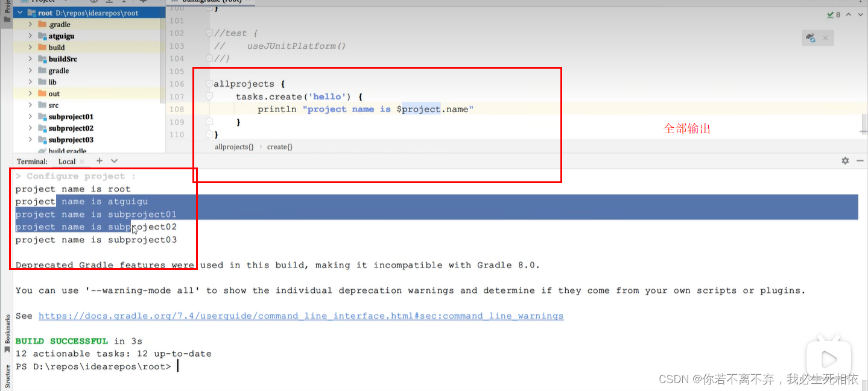Expand the subproject02 module
The height and width of the screenshot is (391, 868).
pos(30,128)
